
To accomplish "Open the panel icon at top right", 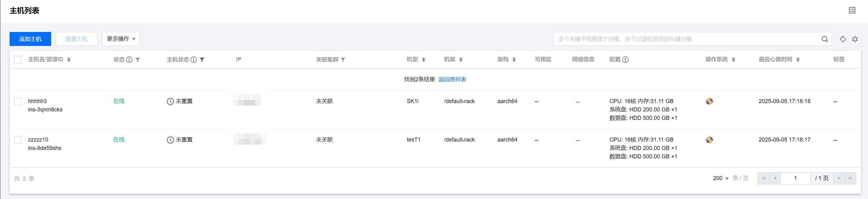I will click(x=852, y=11).
